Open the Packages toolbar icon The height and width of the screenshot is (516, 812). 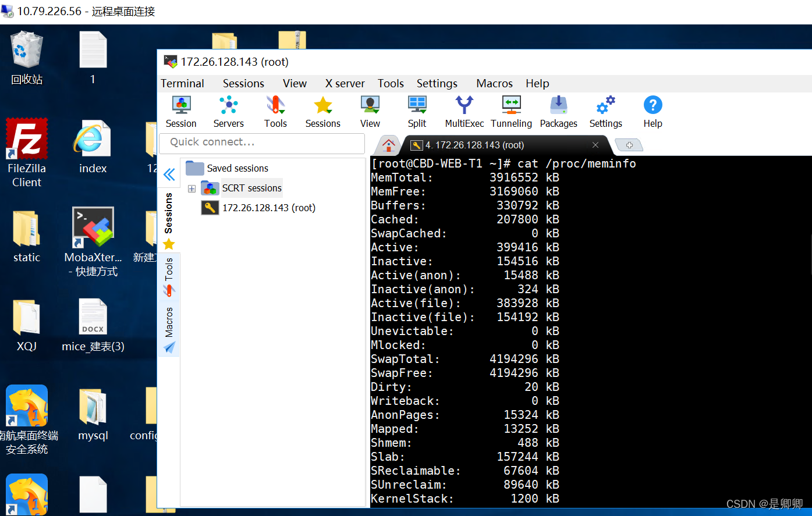[558, 112]
